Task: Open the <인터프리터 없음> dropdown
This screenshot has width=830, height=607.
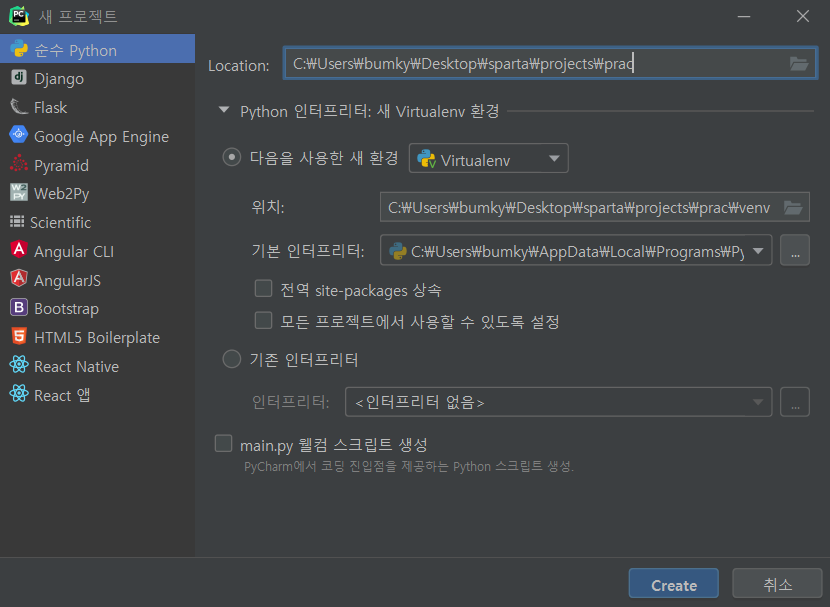Action: point(558,402)
